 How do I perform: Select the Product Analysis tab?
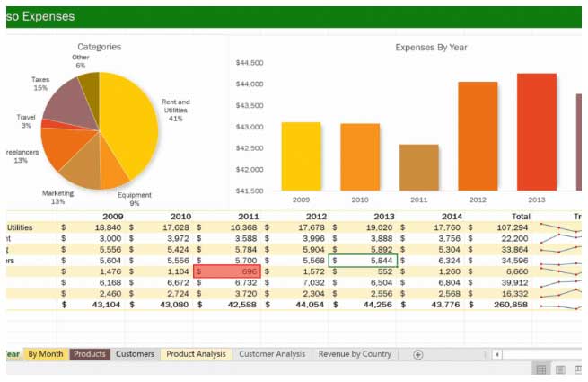pos(196,354)
